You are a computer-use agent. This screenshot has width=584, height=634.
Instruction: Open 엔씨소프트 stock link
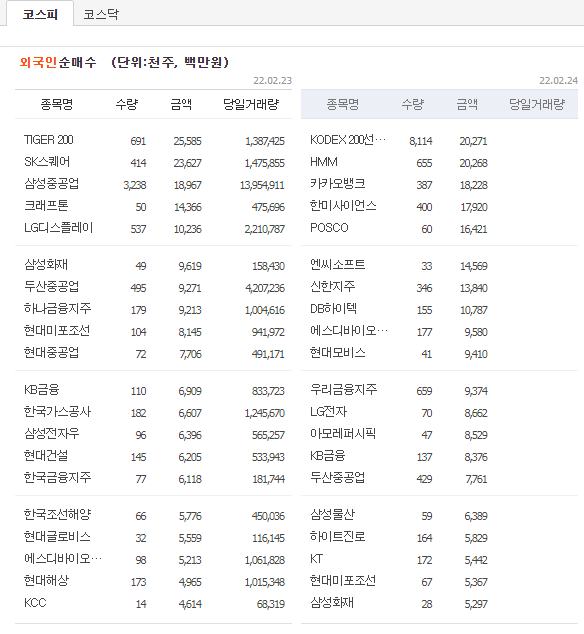(x=338, y=264)
